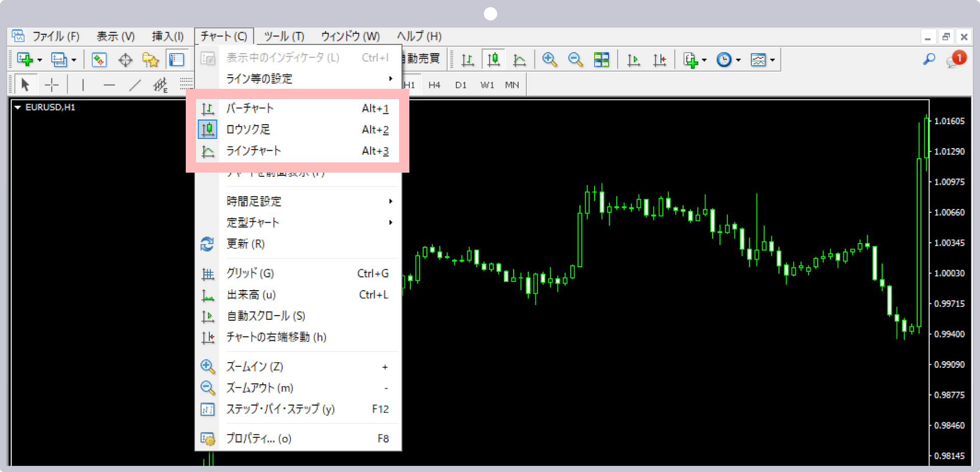Toggle 自動スクロール (S) menu option
Screen dimensions: 980x472
298,316
